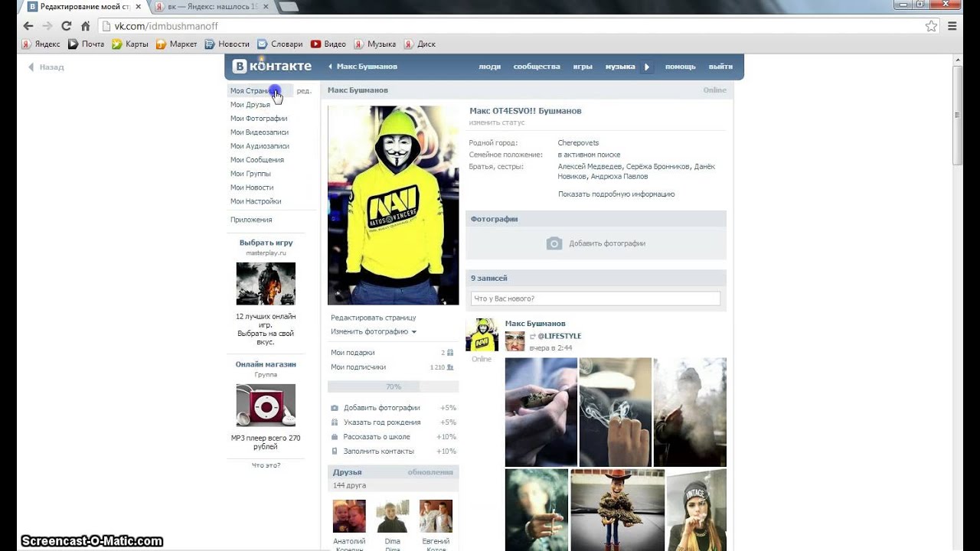Click Редактировать страницу link
The width and height of the screenshot is (980, 551).
pyautogui.click(x=374, y=318)
